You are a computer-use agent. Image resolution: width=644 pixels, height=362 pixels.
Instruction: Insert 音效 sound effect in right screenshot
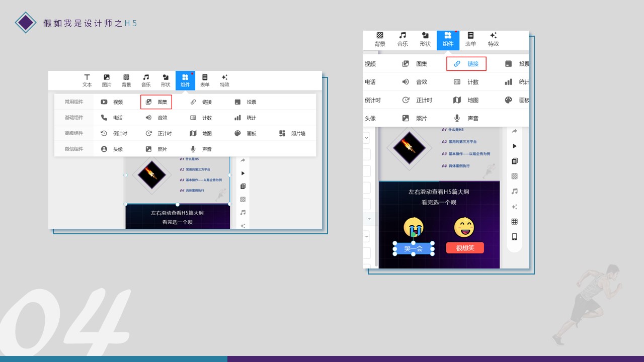pyautogui.click(x=415, y=82)
